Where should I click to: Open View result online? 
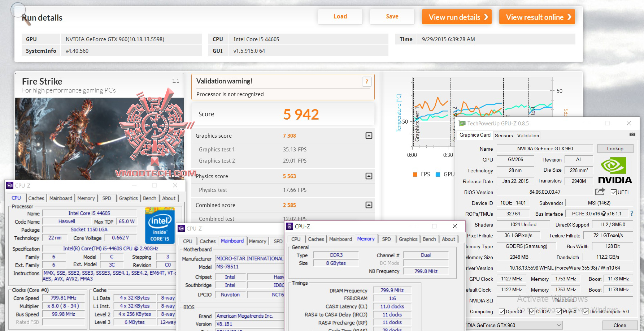pyautogui.click(x=537, y=17)
